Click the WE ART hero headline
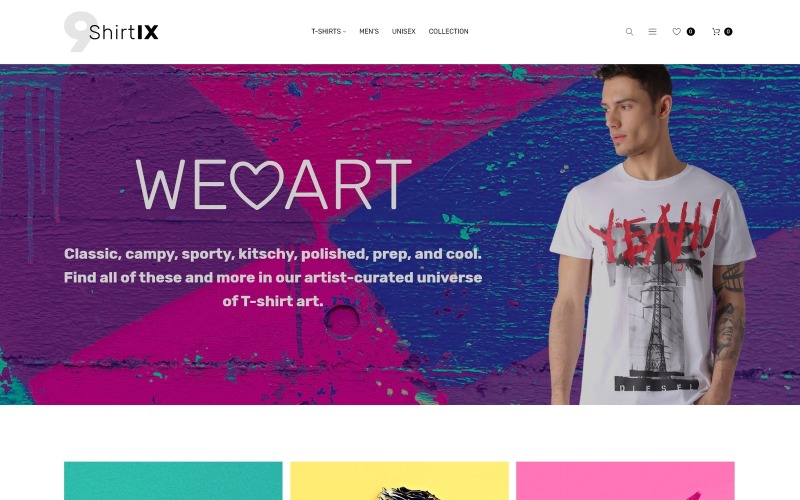 273,185
